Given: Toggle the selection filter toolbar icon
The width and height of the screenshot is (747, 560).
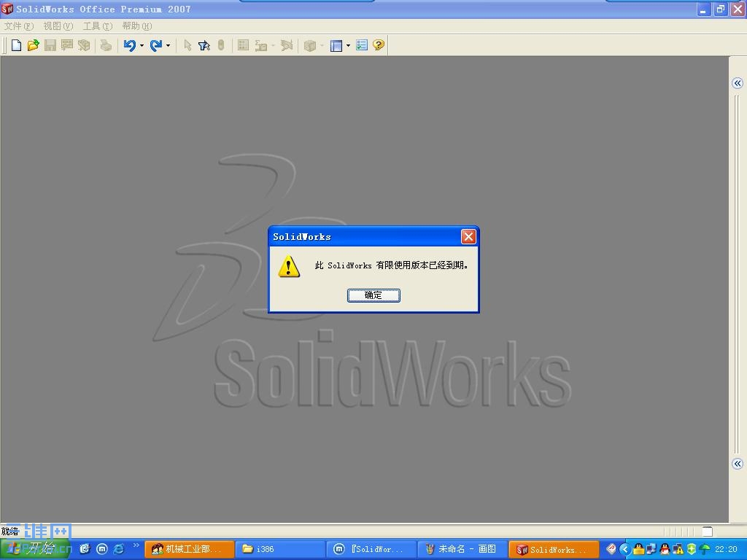Looking at the screenshot, I should [204, 45].
